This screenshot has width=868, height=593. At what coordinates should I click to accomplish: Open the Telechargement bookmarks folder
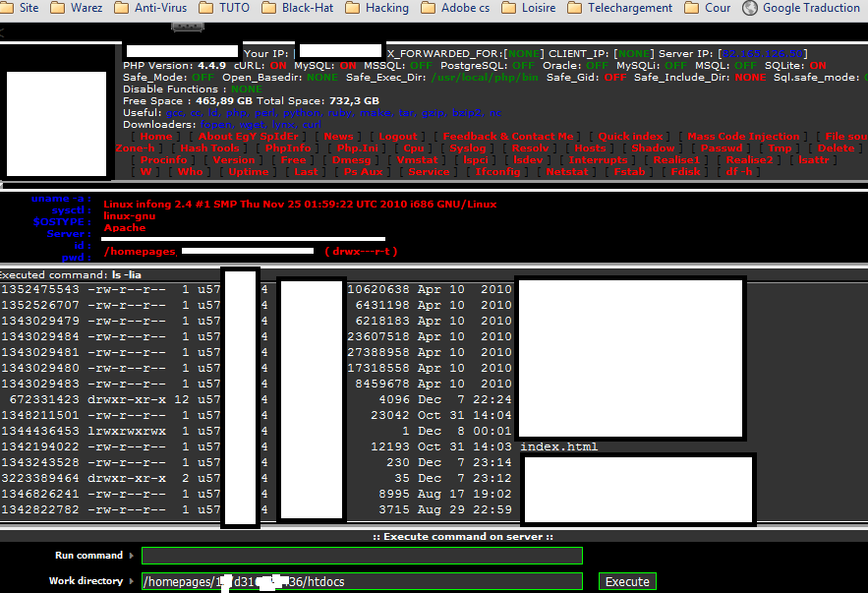[620, 8]
